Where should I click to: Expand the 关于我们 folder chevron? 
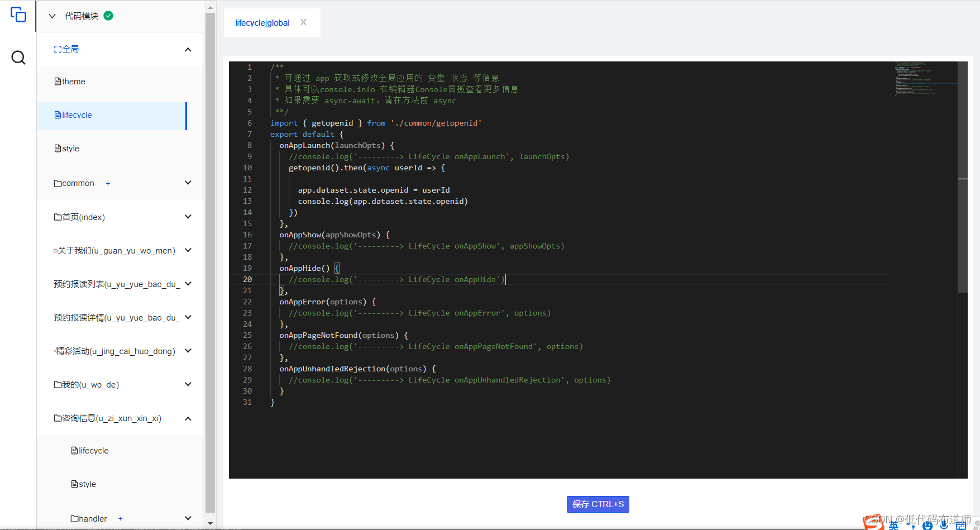coord(188,250)
